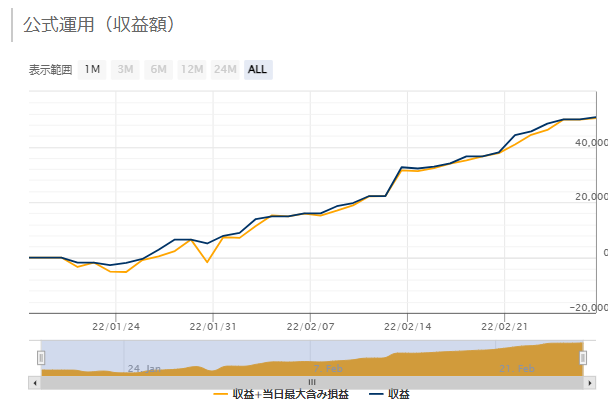Screen dimensions: 608x405
Task: Select the 1M display range button
Action: [92, 70]
